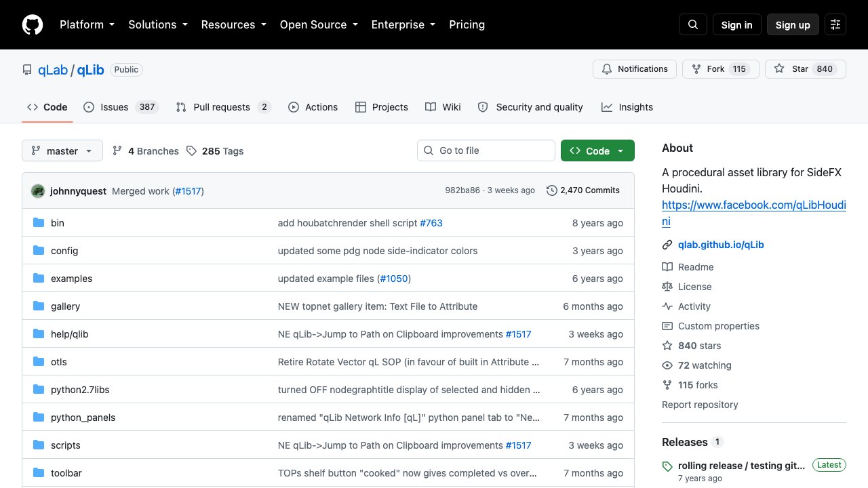868x488 pixels.
Task: Click the scripts folder icon
Action: (39, 445)
